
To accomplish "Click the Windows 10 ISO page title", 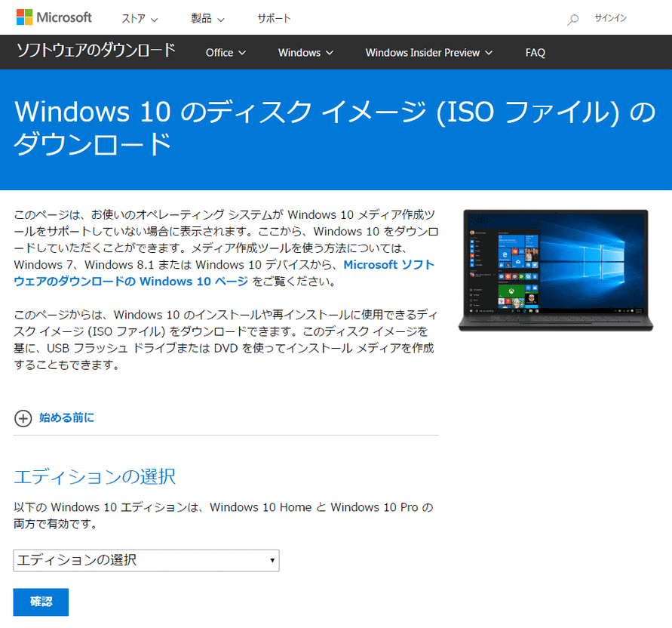I will (335, 128).
